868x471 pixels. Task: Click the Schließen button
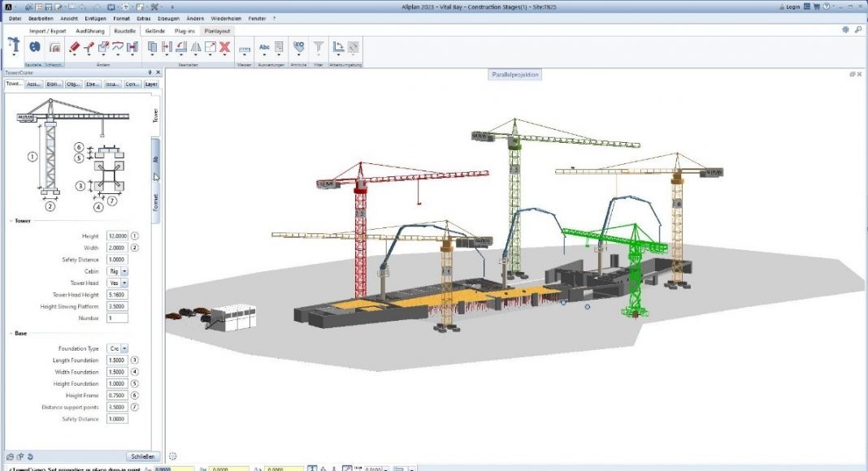(142, 456)
